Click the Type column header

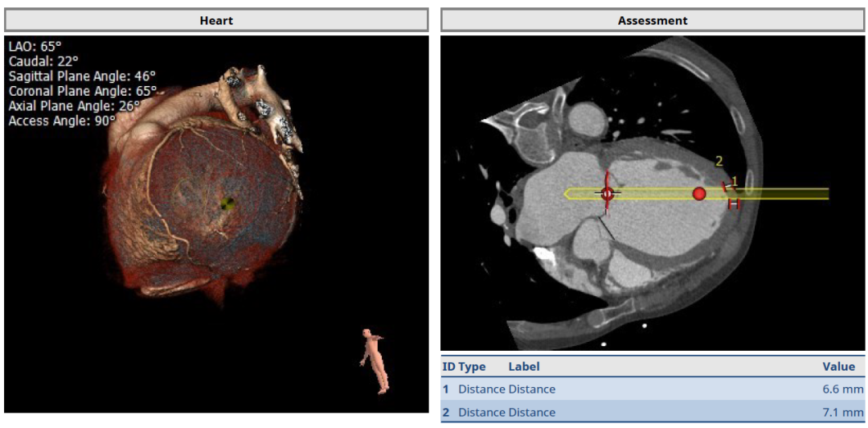472,367
